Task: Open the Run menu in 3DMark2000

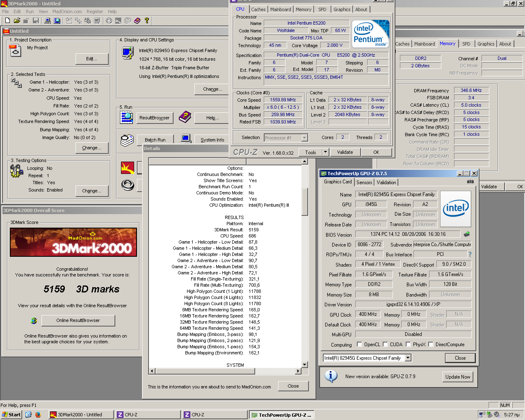Action: 30,11
